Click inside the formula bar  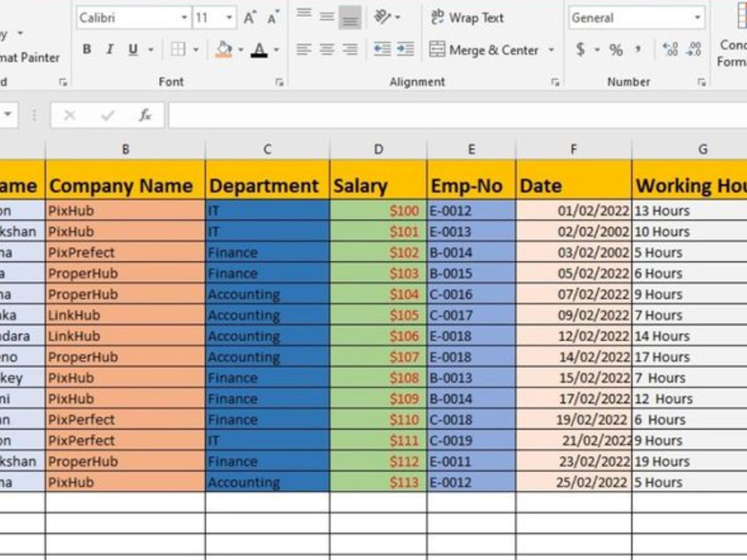click(x=457, y=115)
